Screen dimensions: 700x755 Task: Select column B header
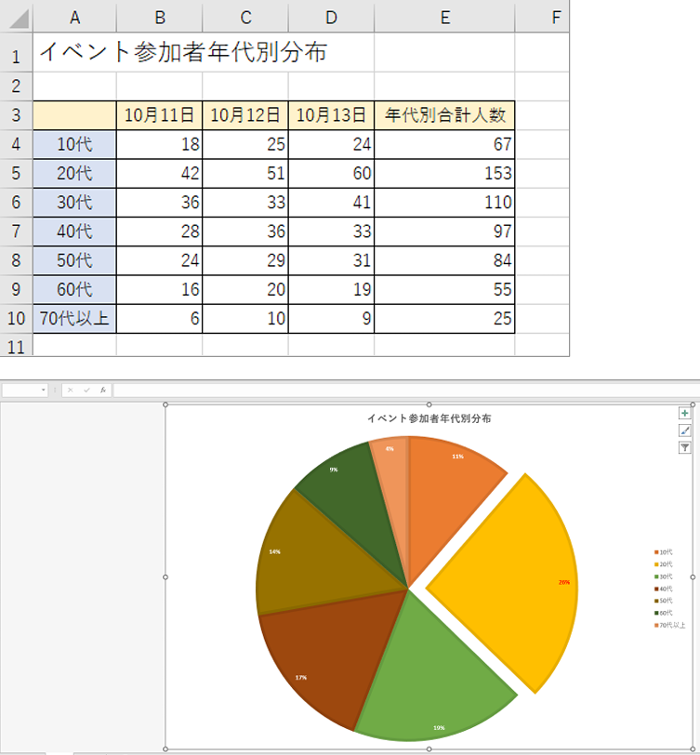(x=159, y=16)
